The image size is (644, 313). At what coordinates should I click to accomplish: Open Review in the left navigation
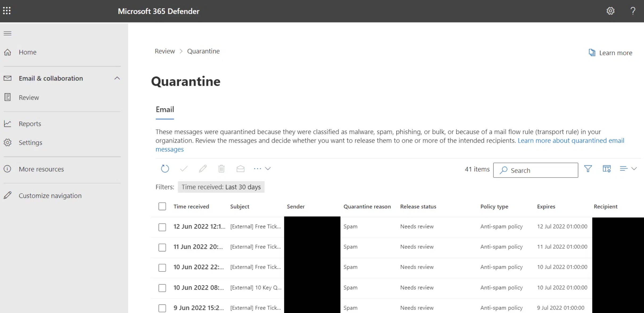(x=29, y=97)
